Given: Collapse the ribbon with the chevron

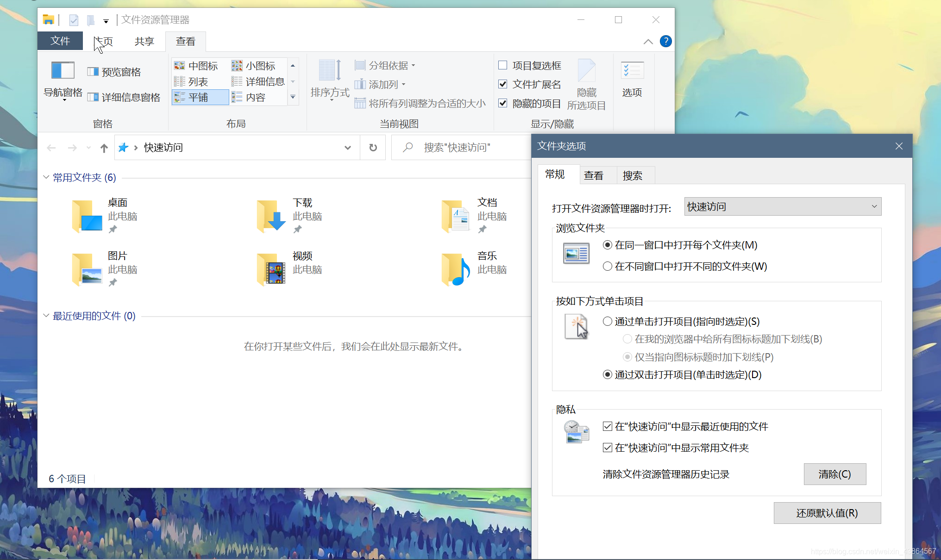Looking at the screenshot, I should (x=648, y=42).
